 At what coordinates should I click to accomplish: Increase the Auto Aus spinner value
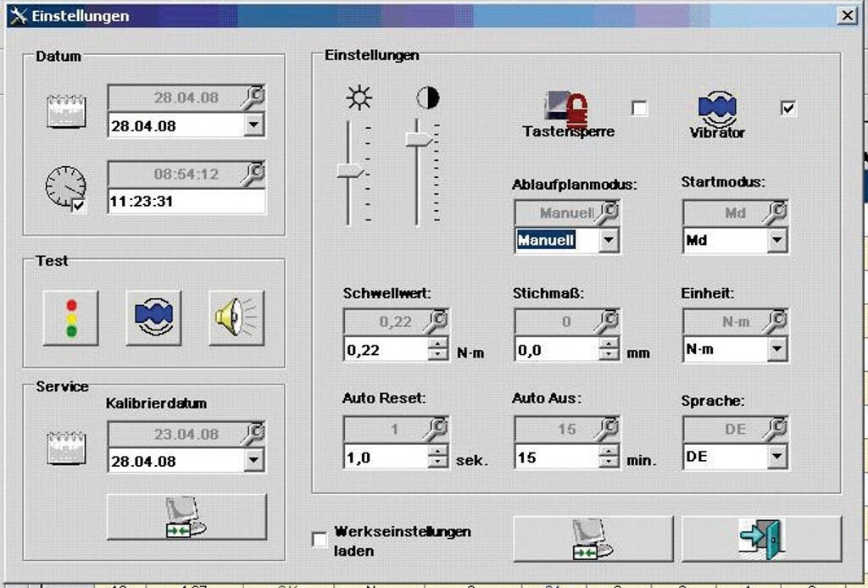[608, 452]
